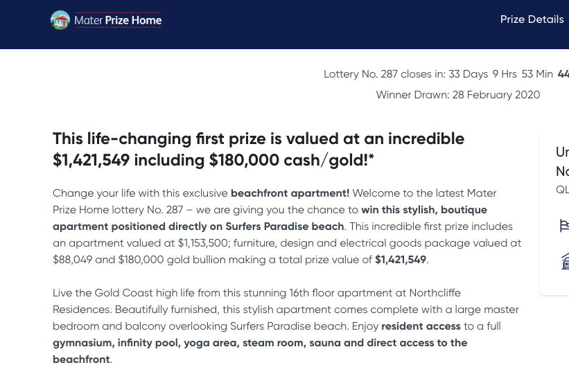Click bold 'win this stylish, boutique' phrase
Screen dimensions: 569x392
click(424, 210)
